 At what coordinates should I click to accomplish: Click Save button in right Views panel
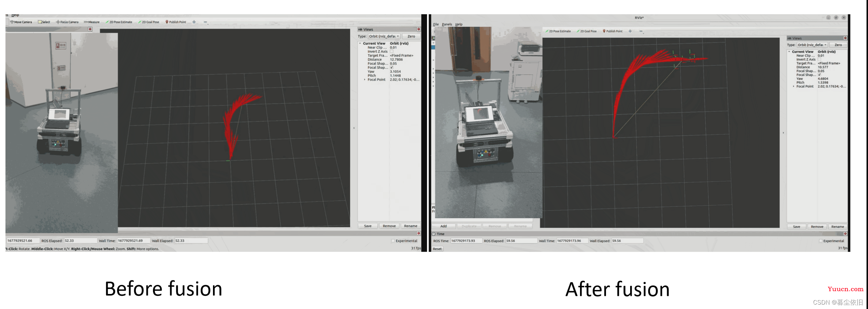click(x=797, y=227)
